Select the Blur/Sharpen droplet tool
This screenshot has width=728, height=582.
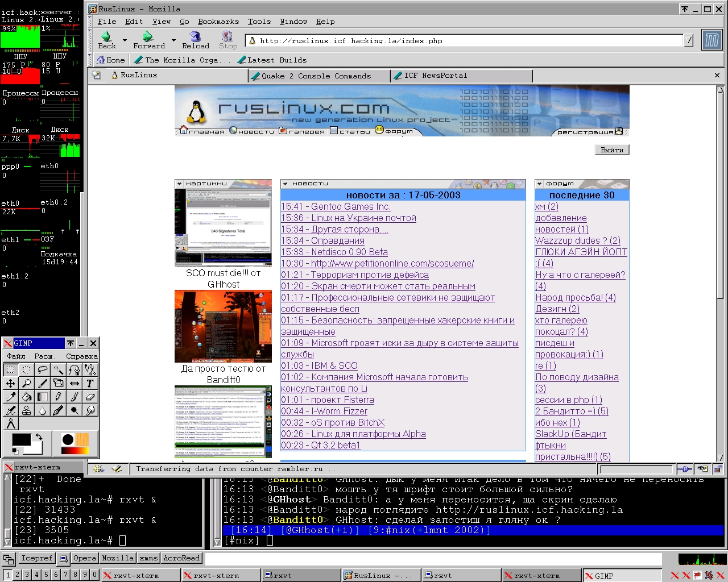pos(43,410)
